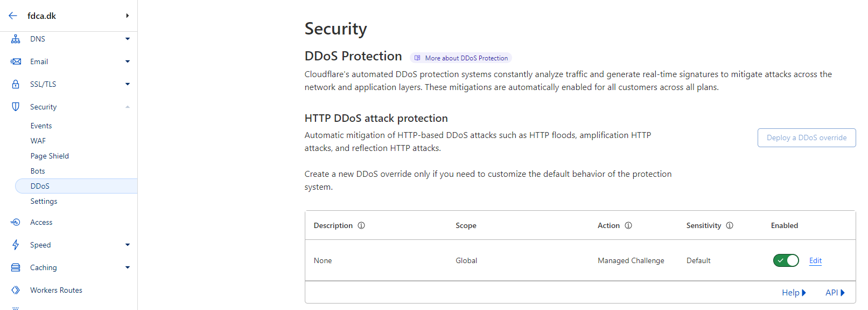Click the Email envelope icon
The height and width of the screenshot is (310, 868).
(16, 61)
